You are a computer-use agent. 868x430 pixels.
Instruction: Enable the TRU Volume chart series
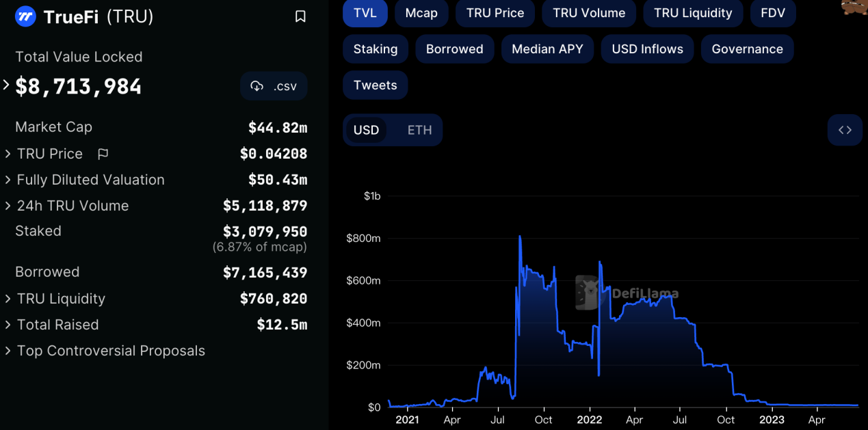[x=589, y=13]
